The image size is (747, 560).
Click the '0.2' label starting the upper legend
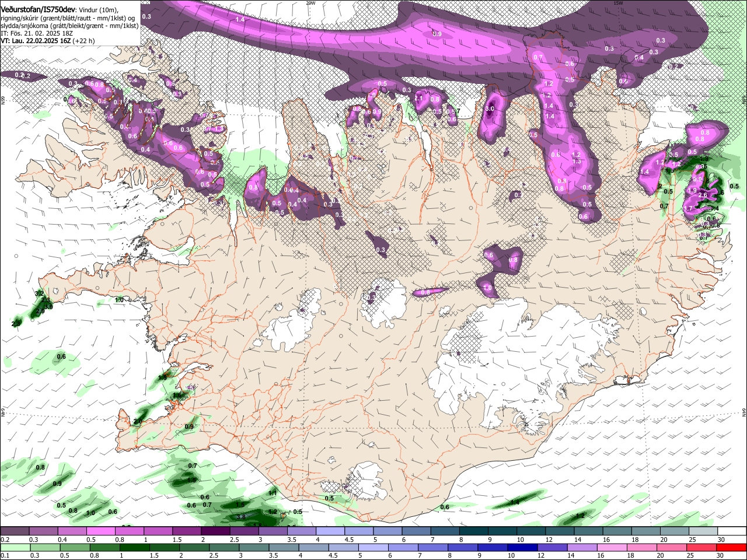click(4, 540)
